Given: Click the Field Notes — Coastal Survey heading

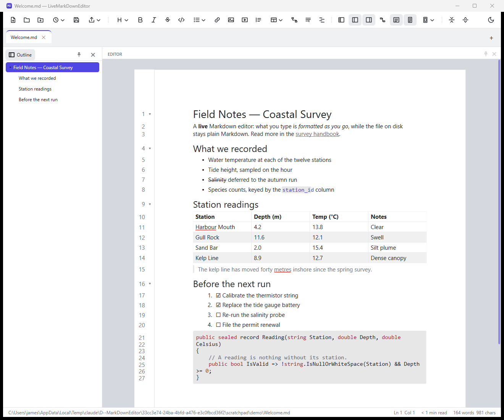Looking at the screenshot, I should [262, 115].
